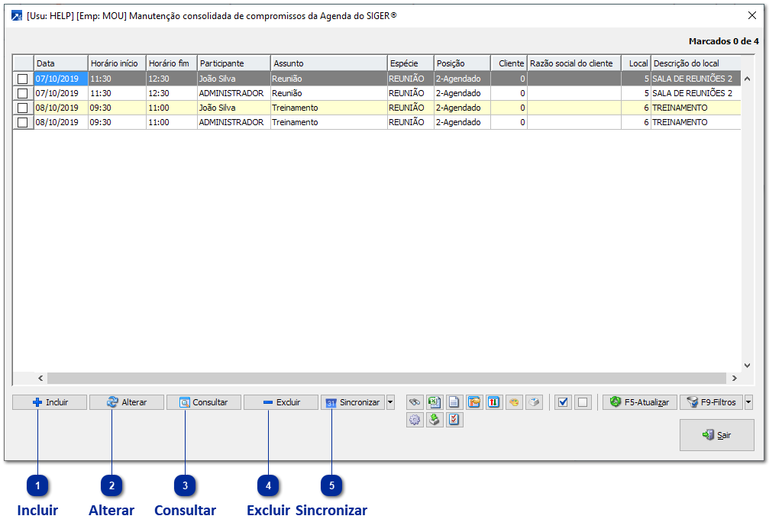Click the red-green arrows sort icon
Image resolution: width=782 pixels, height=532 pixels.
[494, 402]
